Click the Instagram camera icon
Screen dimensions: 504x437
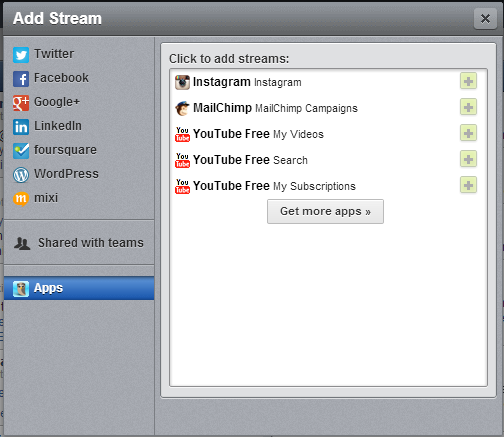pos(182,82)
